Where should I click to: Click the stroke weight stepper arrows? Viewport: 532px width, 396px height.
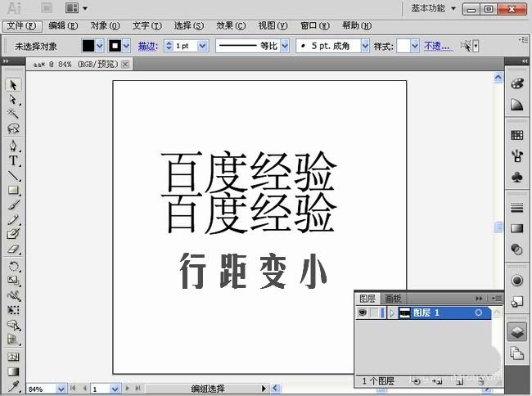point(169,46)
